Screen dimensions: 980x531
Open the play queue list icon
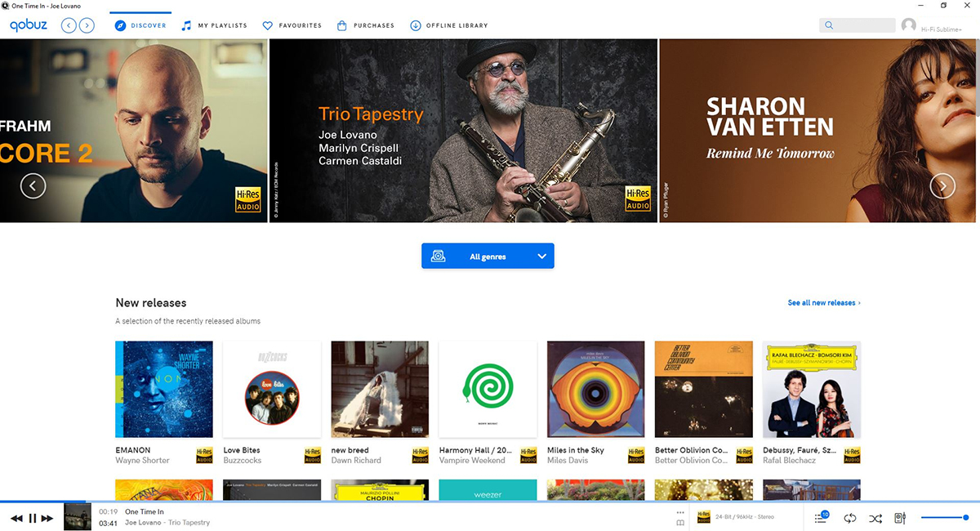coord(822,518)
